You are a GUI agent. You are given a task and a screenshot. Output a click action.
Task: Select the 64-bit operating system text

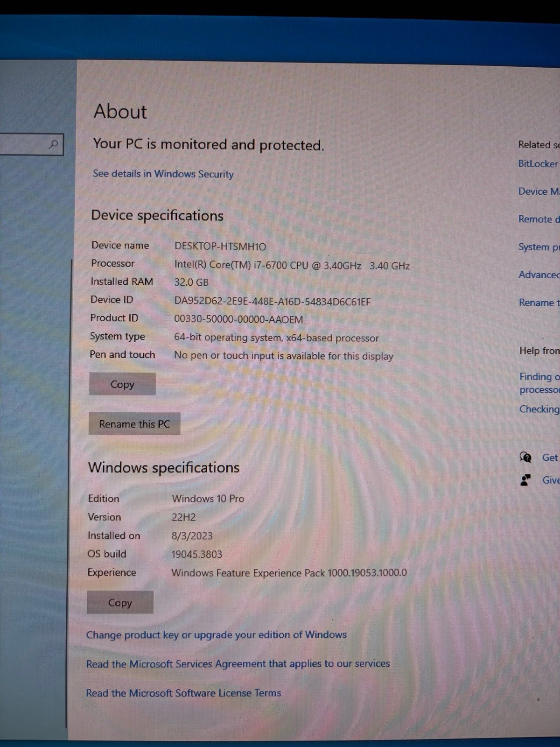276,338
